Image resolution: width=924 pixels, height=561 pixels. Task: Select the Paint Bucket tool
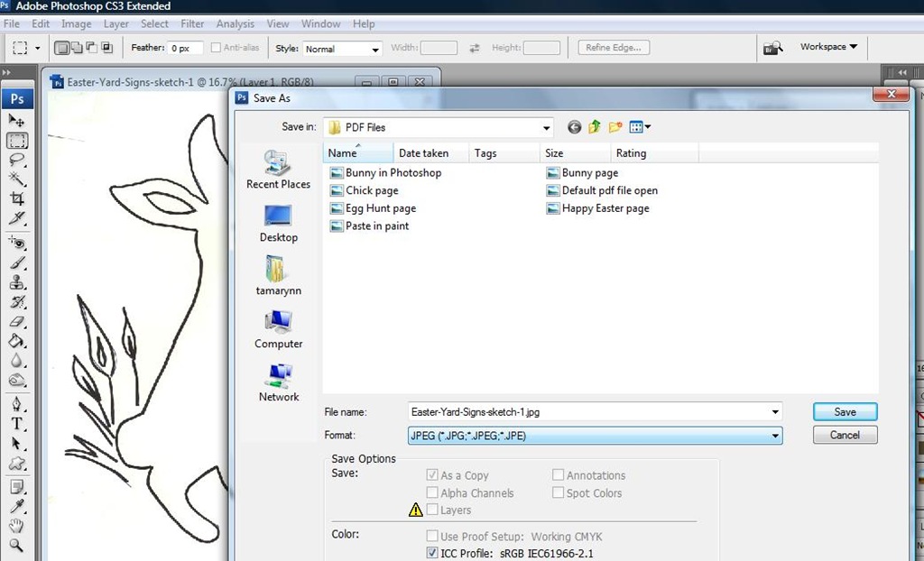[x=16, y=341]
